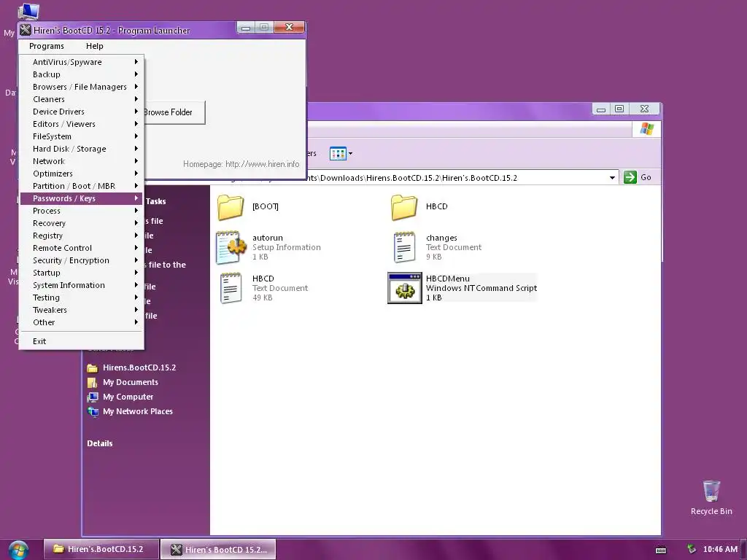The width and height of the screenshot is (747, 560).
Task: Select the HBCDMenu command script icon
Action: tap(404, 288)
